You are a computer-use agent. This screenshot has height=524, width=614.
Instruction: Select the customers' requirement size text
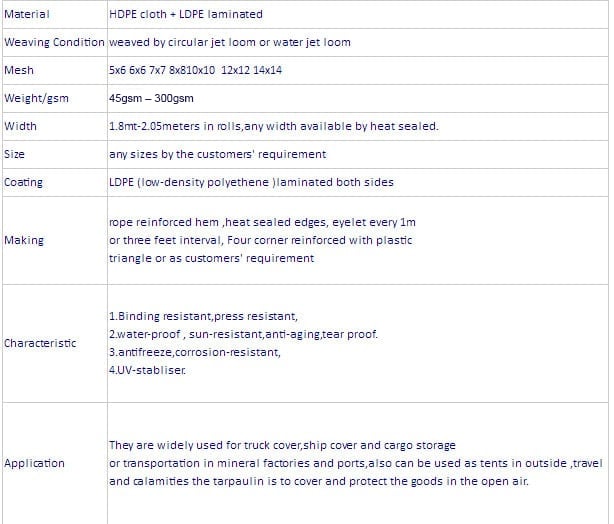click(x=217, y=154)
